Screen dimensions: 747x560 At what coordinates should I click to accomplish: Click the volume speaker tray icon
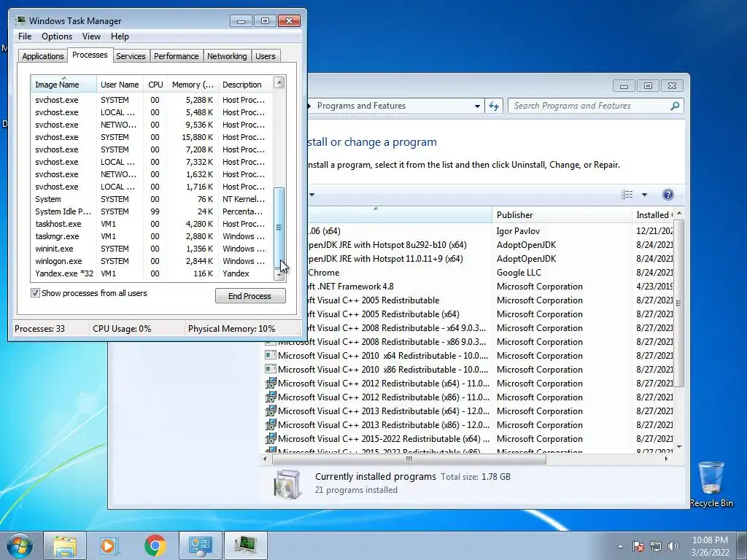(673, 546)
